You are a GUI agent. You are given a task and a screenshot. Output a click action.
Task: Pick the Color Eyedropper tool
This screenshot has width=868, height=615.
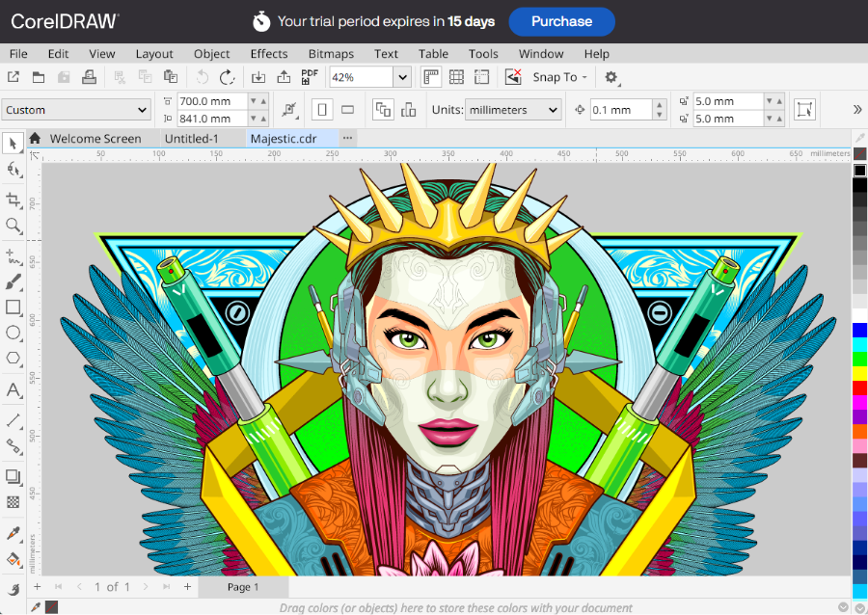[13, 532]
